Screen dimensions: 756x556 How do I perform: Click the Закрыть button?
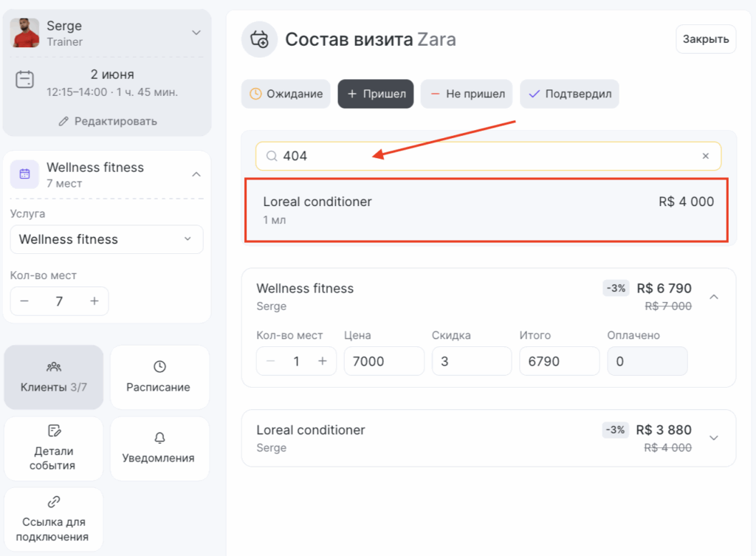pos(705,39)
